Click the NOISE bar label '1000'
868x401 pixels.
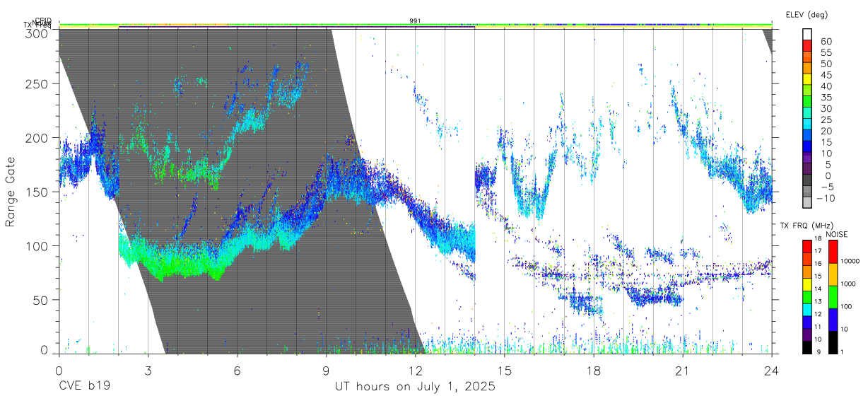848,284
